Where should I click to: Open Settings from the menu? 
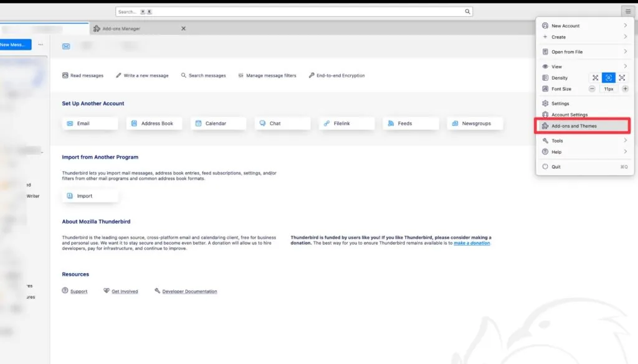pyautogui.click(x=584, y=103)
